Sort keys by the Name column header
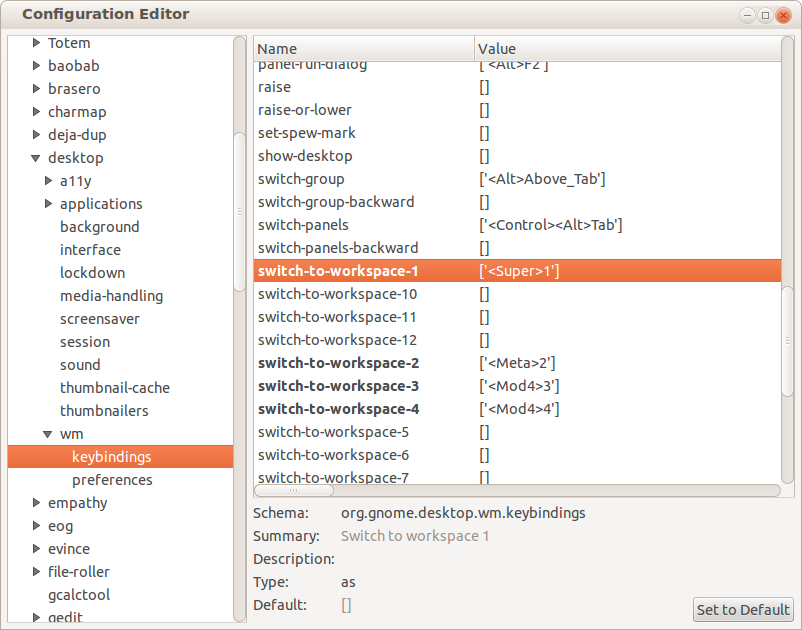Image resolution: width=802 pixels, height=630 pixels. [x=364, y=49]
